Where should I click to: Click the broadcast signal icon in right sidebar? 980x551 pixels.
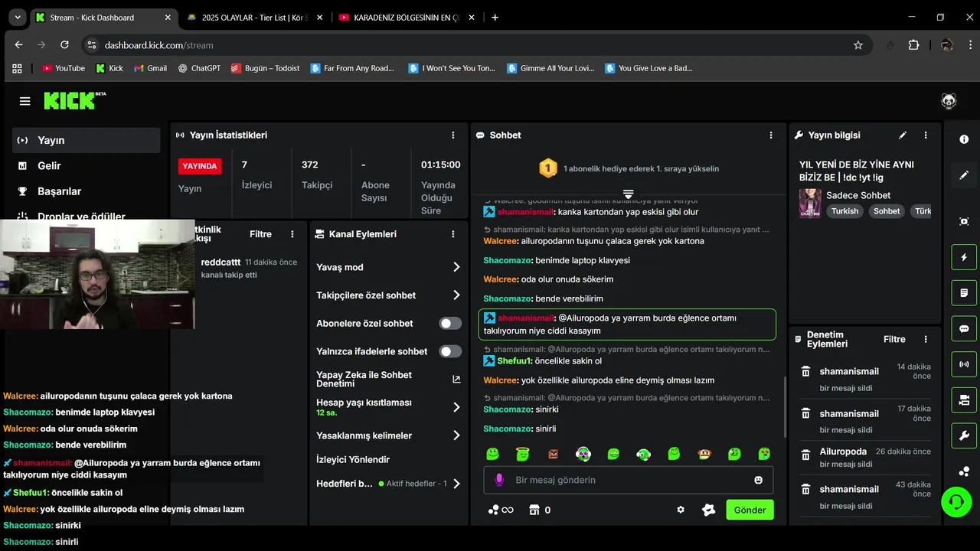[x=964, y=364]
